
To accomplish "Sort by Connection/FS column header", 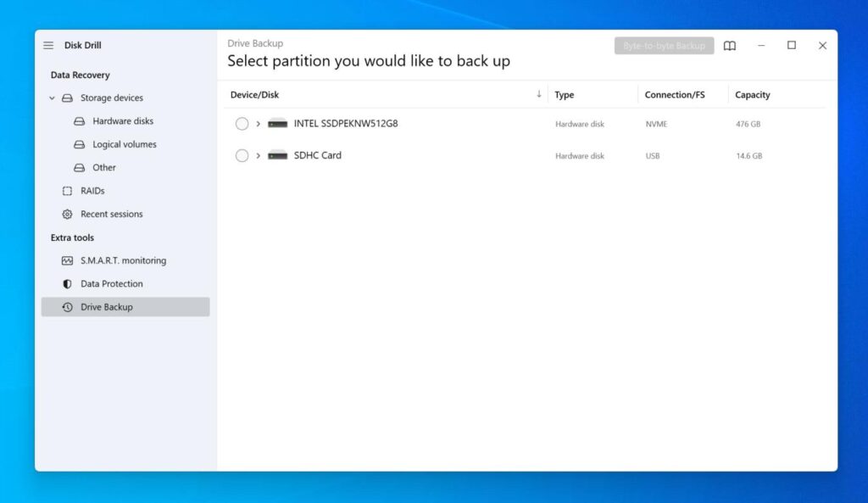I will [x=675, y=95].
